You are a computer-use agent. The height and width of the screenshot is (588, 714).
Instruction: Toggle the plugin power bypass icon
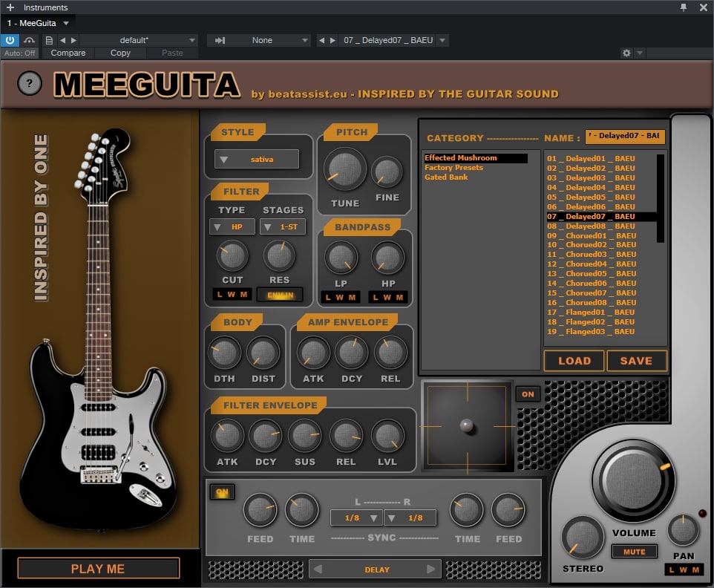point(10,40)
